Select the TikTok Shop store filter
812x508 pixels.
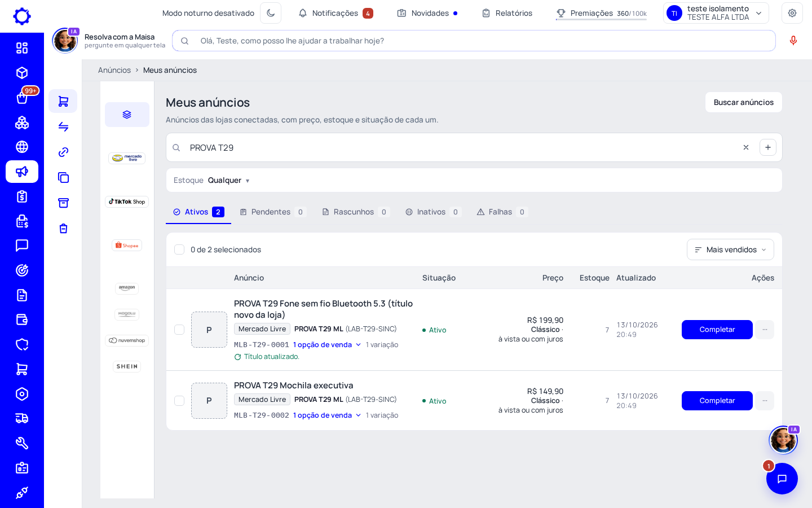coord(127,202)
